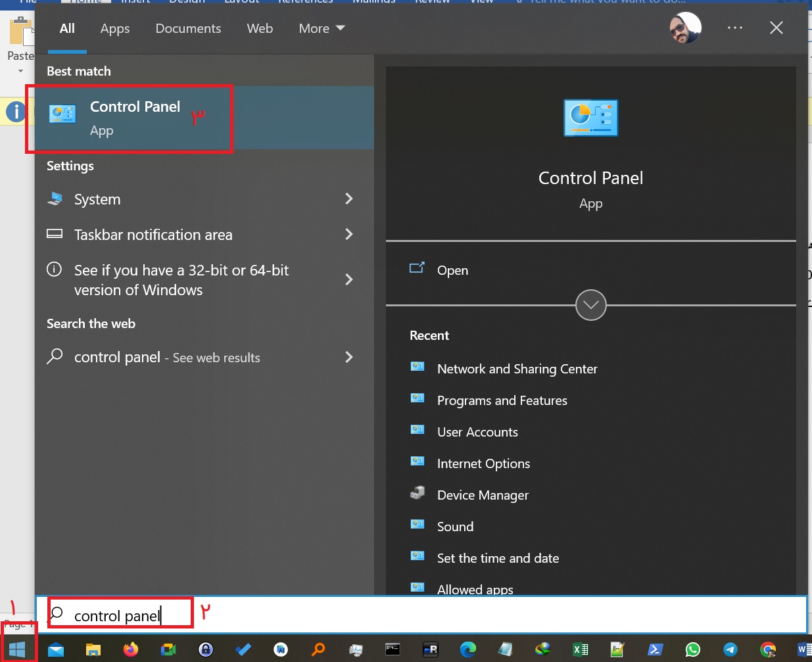Open WhatsApp from the taskbar
Viewport: 812px width, 662px height.
pos(692,650)
